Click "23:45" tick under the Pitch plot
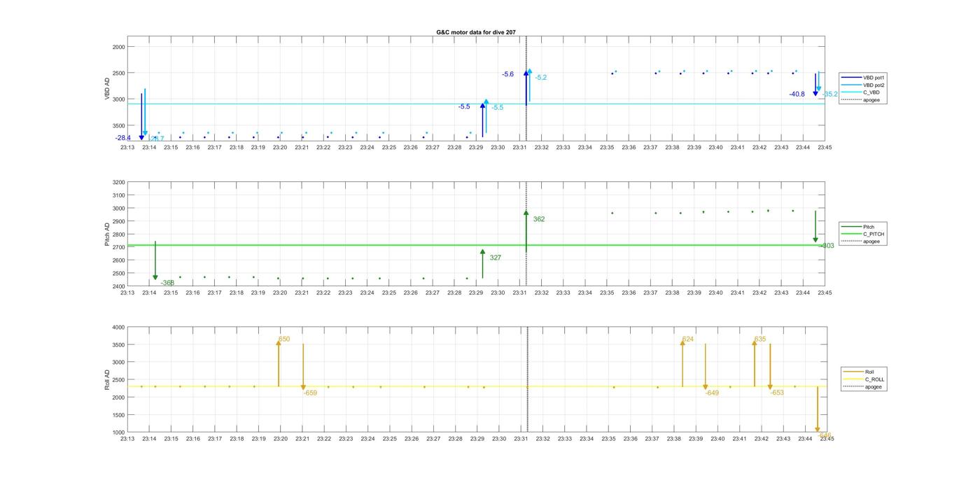This screenshot has width=980, height=485. coord(825,293)
